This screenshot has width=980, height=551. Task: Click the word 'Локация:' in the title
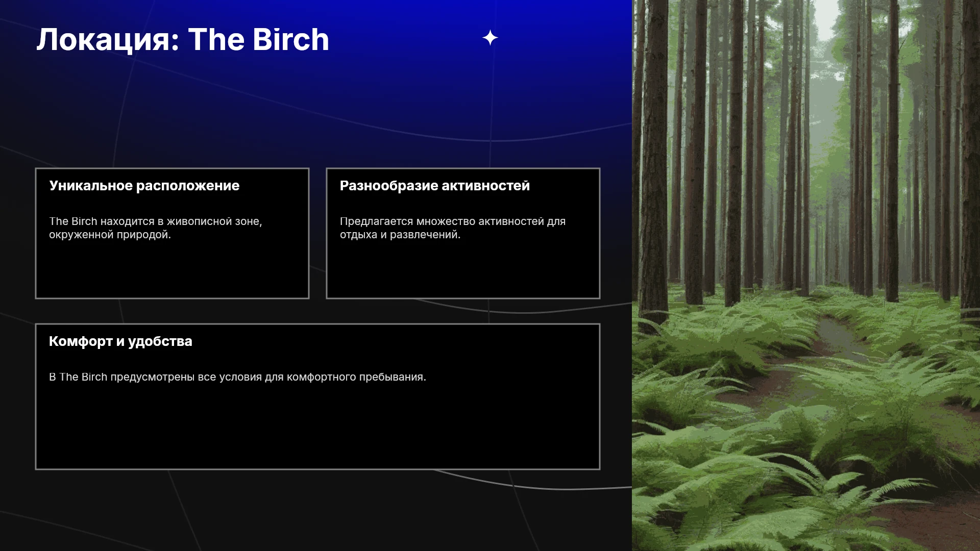pos(108,40)
